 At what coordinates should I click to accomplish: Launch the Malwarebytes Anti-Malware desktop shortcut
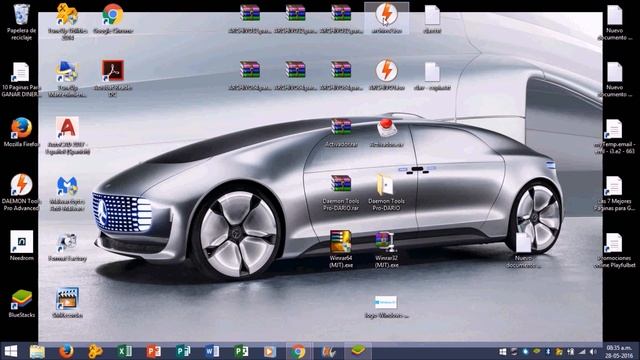67,194
